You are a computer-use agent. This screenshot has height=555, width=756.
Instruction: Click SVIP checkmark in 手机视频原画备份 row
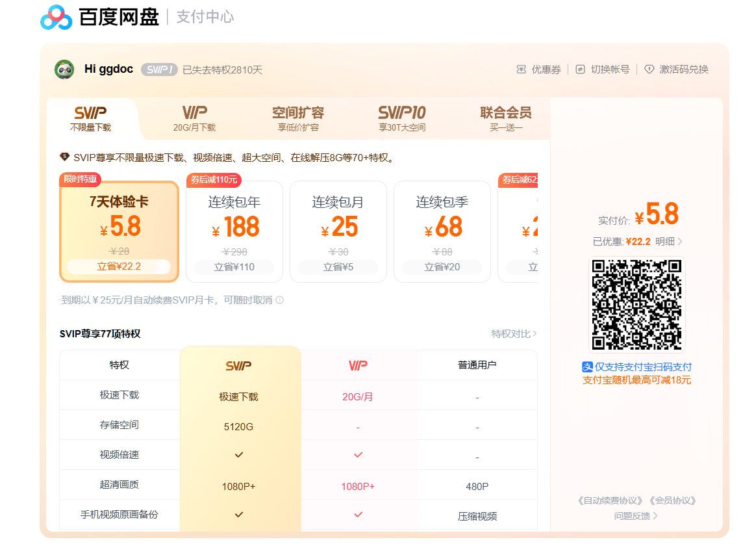tap(238, 515)
